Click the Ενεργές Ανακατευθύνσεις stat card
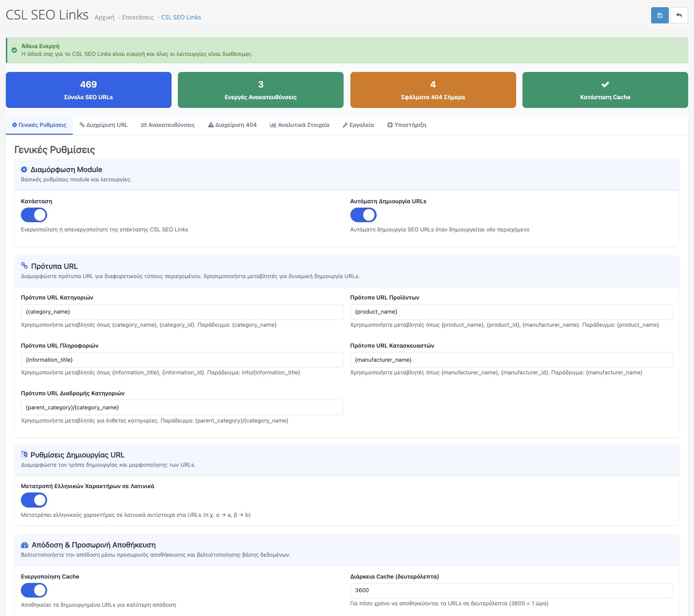The image size is (694, 616). (260, 90)
